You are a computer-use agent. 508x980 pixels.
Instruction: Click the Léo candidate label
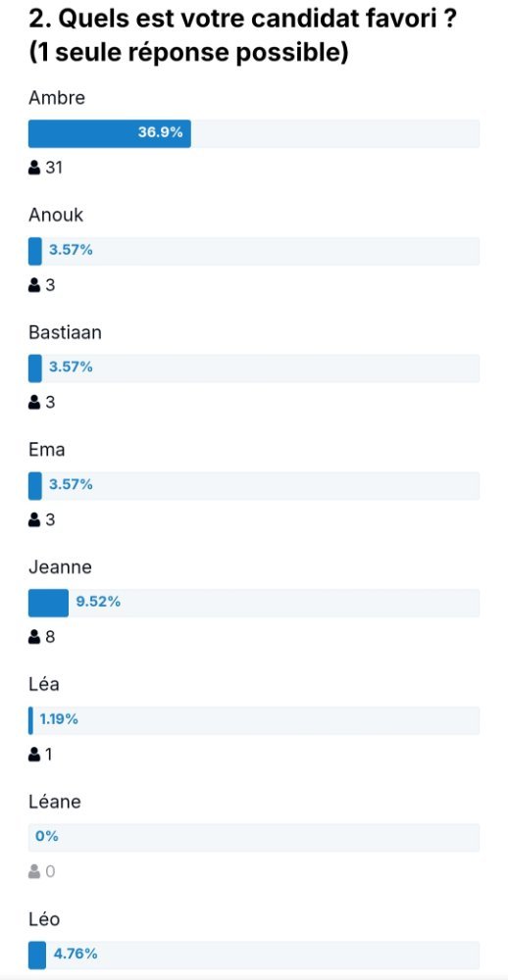pyautogui.click(x=44, y=919)
